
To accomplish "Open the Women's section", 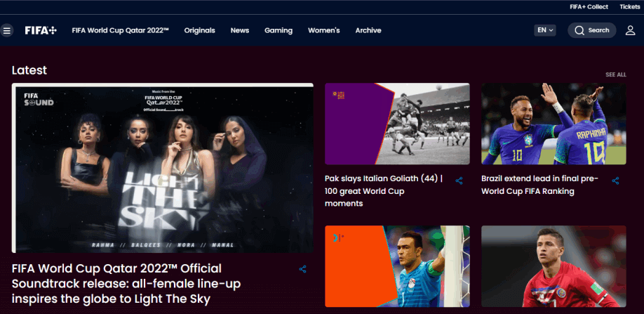I will pos(324,30).
